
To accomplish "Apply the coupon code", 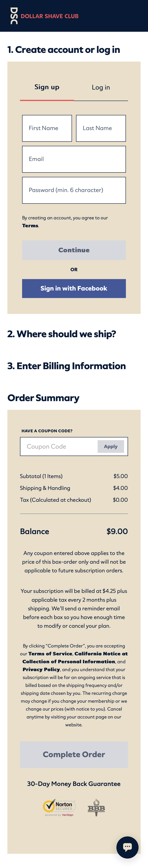I will pos(111,446).
